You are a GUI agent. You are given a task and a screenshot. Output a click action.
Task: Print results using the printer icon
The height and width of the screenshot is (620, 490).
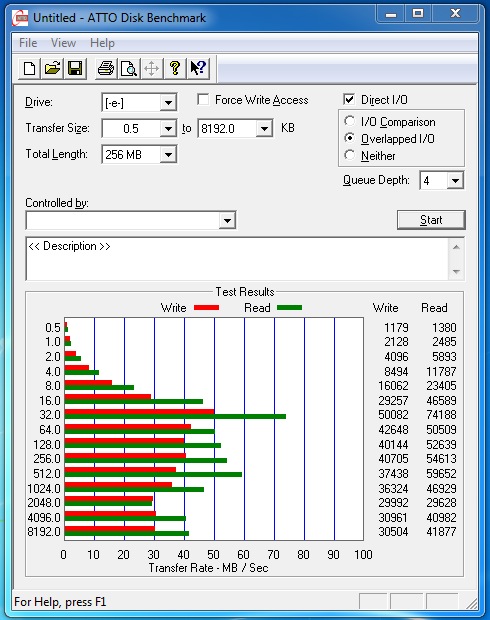pos(106,68)
